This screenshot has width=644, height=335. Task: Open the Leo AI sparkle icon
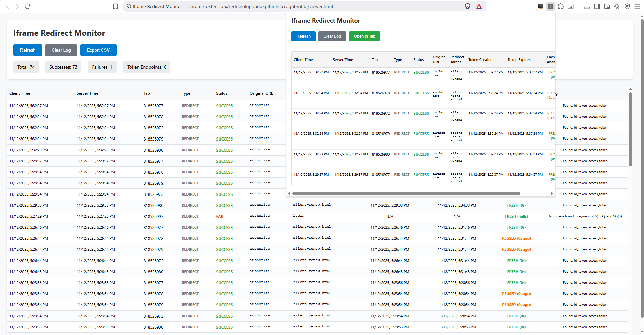(x=617, y=6)
